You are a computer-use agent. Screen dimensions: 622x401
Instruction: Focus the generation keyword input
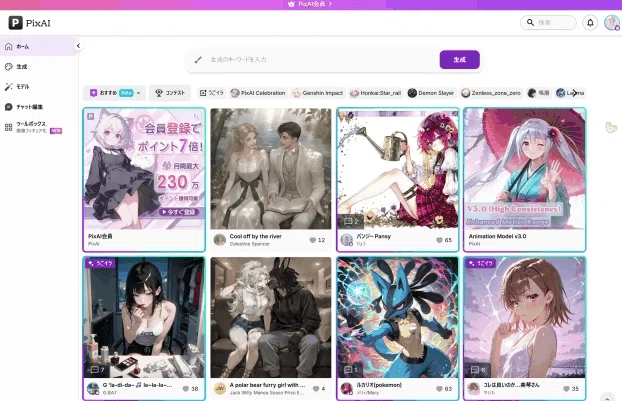coord(322,59)
